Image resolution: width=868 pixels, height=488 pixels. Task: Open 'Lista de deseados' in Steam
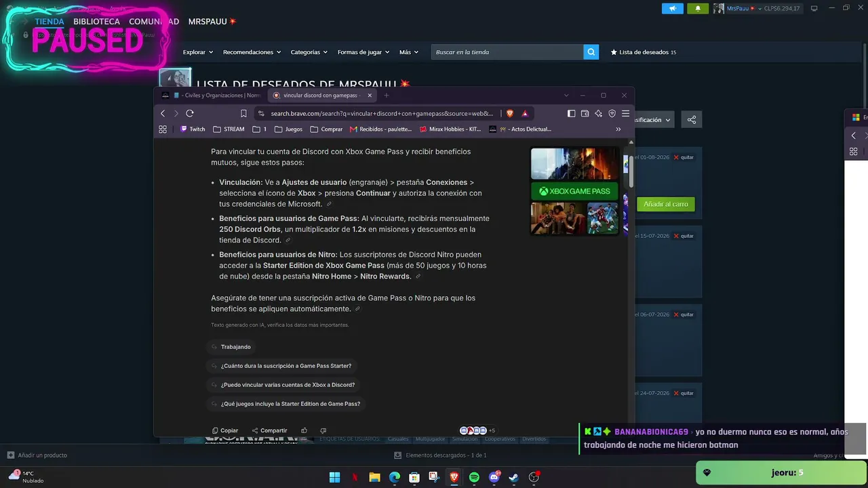point(644,52)
